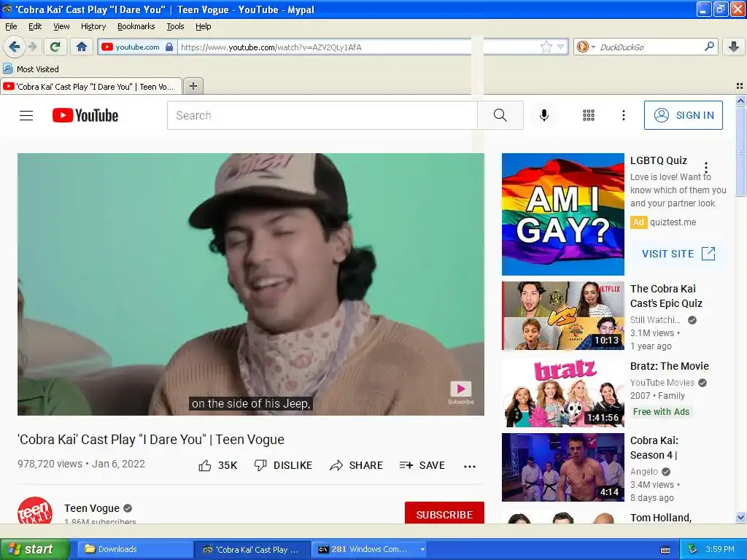Screen dimensions: 747x560
Task: Go to the browser Home page icon
Action: click(x=82, y=47)
